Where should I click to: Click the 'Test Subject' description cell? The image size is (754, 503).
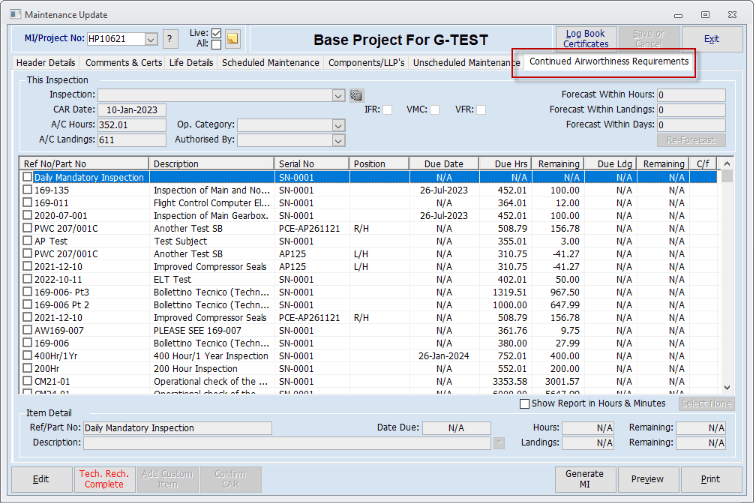212,241
